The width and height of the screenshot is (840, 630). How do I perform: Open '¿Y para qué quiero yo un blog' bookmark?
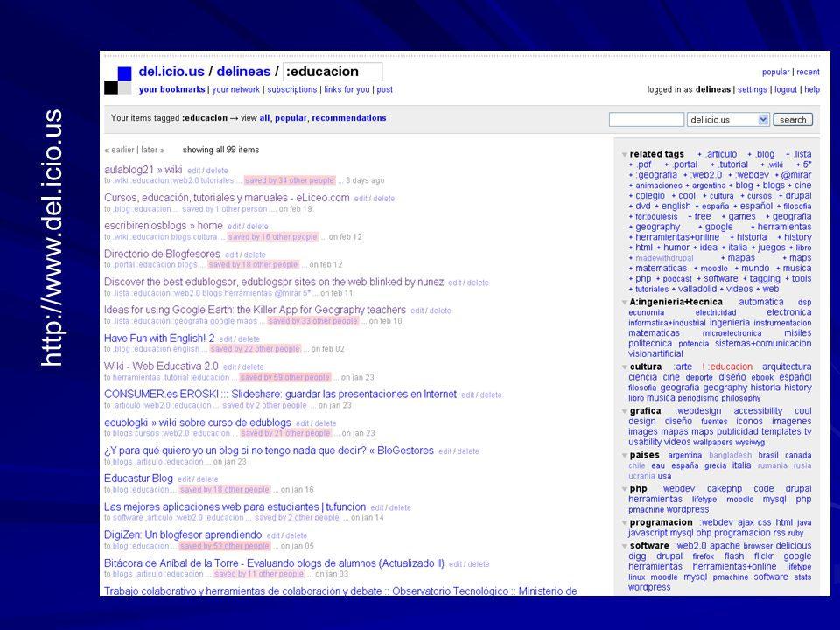(269, 451)
